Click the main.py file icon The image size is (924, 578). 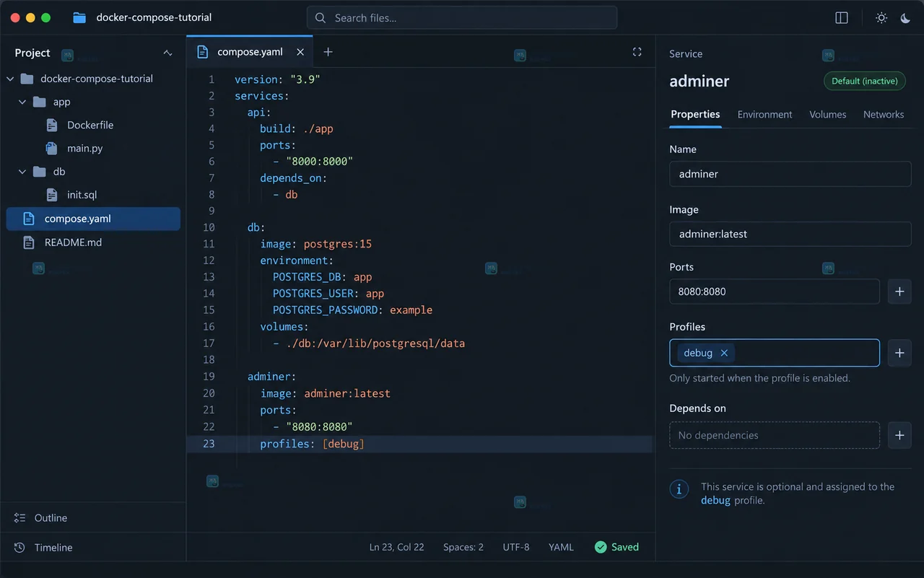click(x=52, y=148)
